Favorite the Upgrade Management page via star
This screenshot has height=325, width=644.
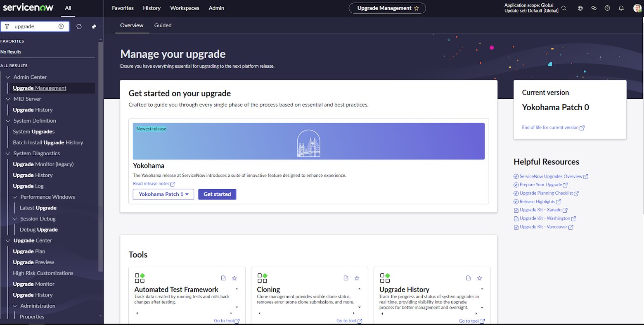(x=417, y=8)
